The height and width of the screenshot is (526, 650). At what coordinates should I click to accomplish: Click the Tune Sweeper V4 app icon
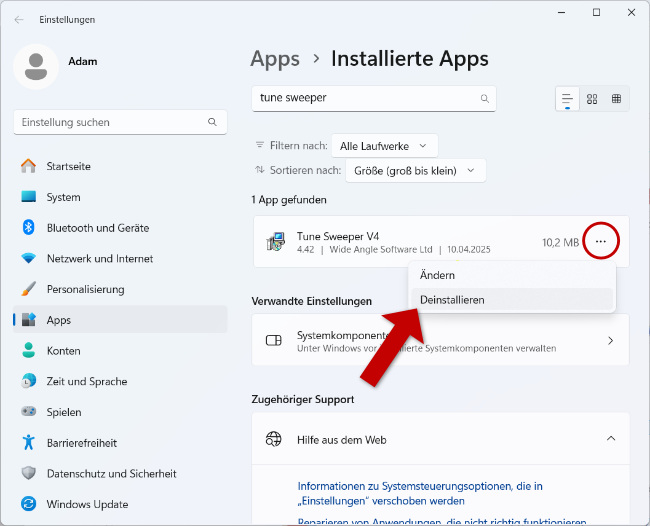[x=276, y=242]
